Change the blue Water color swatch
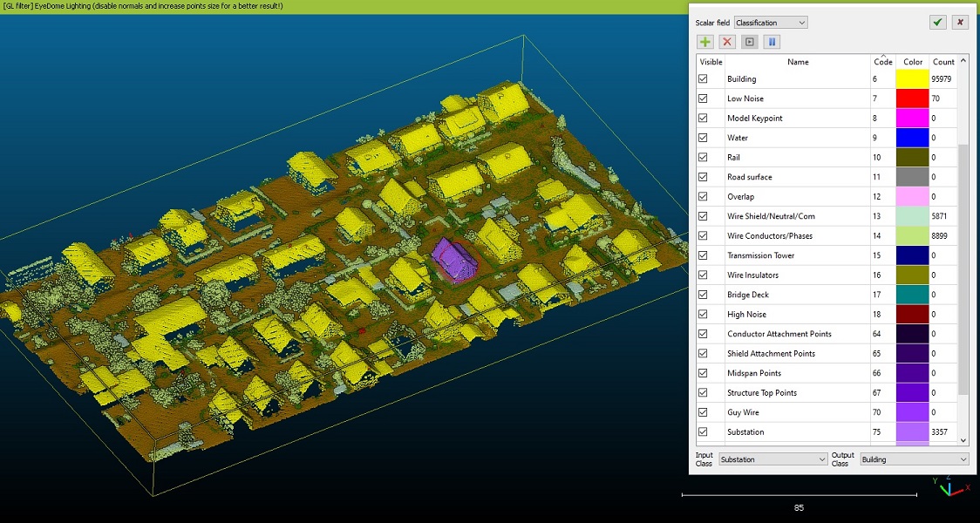The width and height of the screenshot is (980, 523). click(x=913, y=138)
